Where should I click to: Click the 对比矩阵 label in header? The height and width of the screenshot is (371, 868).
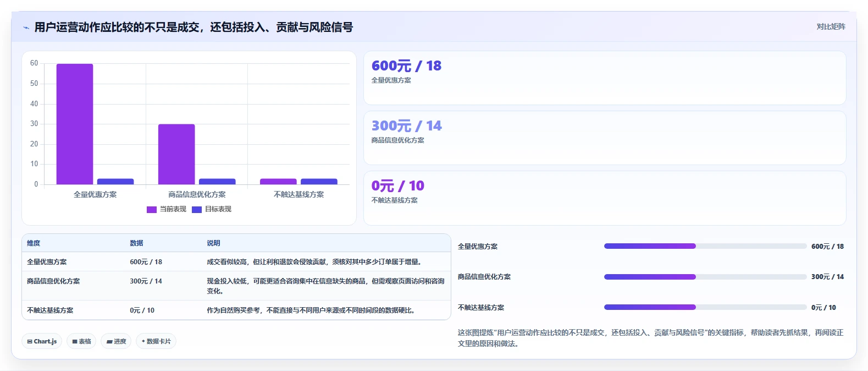pos(831,26)
